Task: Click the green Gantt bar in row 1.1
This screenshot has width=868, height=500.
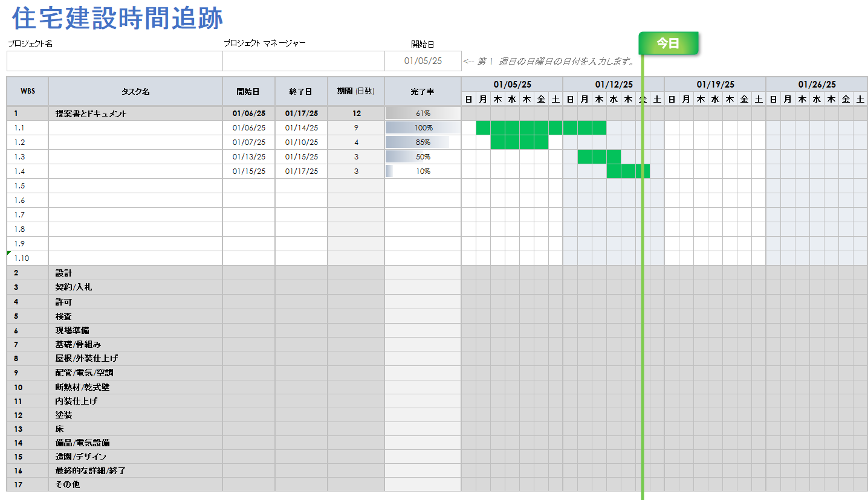Action: pyautogui.click(x=541, y=128)
